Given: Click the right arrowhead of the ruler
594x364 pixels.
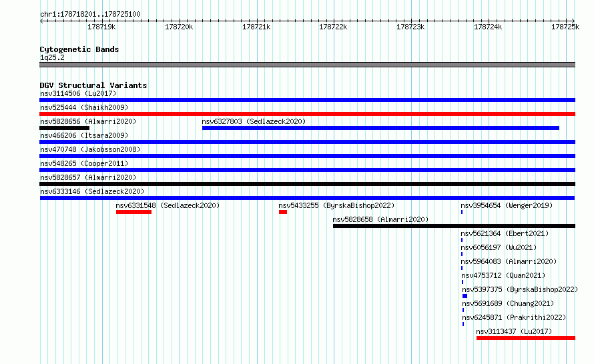Looking at the screenshot, I should click(573, 21).
